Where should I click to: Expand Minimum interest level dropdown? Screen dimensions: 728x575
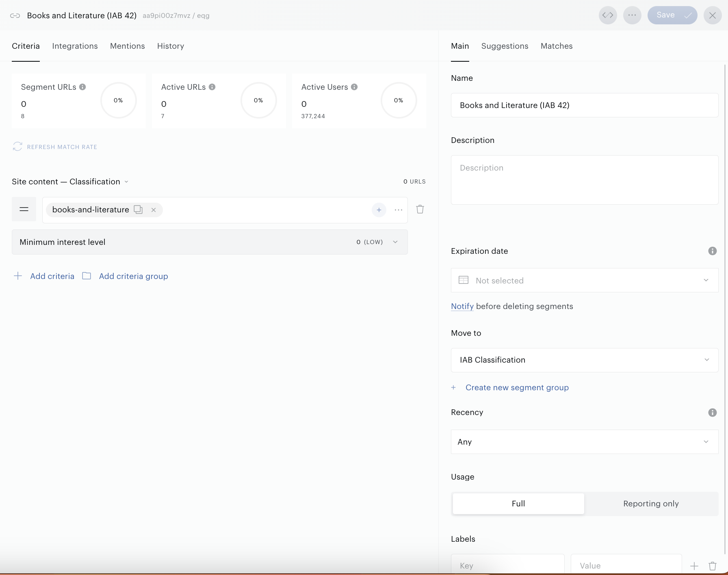[x=210, y=242]
